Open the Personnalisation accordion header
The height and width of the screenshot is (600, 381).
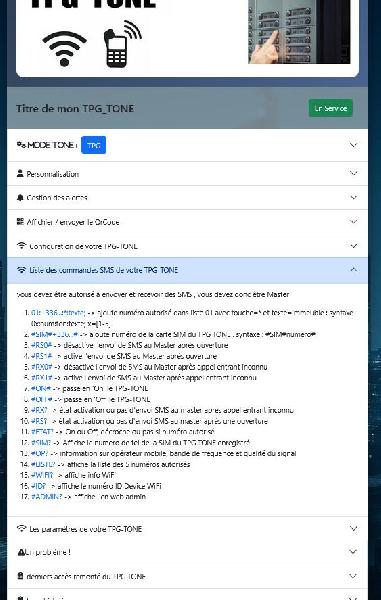click(187, 173)
